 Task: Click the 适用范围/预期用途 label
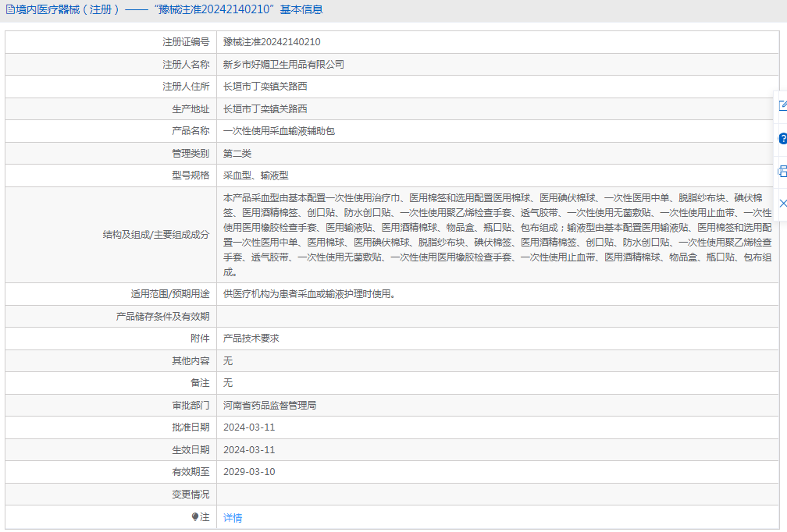[170, 294]
